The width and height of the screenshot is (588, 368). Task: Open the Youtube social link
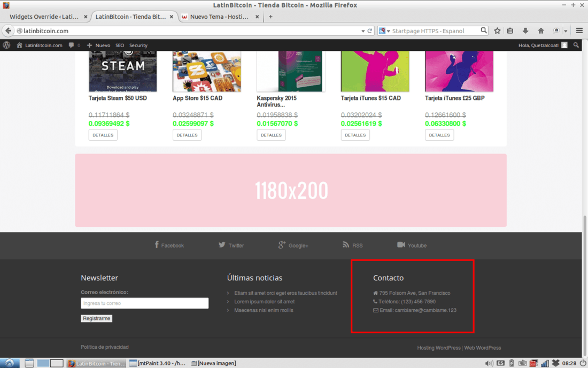(412, 246)
